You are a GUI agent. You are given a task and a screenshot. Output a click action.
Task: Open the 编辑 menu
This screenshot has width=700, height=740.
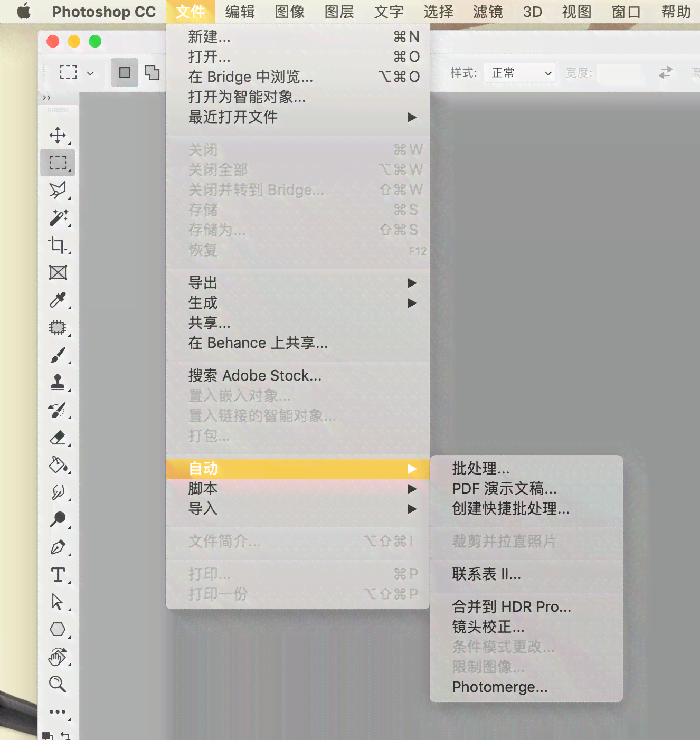(x=240, y=12)
